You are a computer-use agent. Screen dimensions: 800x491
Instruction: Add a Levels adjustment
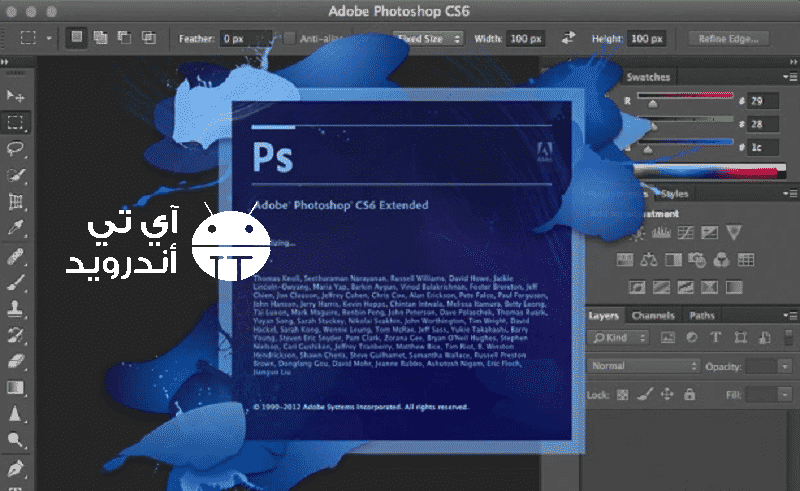point(661,233)
